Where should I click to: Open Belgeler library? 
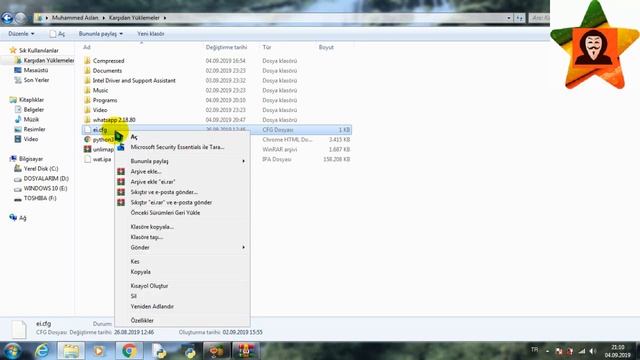pyautogui.click(x=33, y=109)
